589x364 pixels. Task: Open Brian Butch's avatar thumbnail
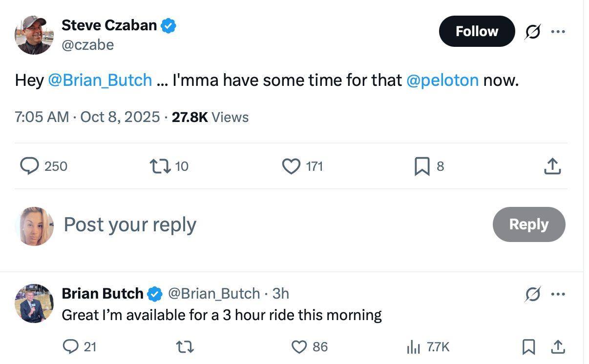point(34,303)
